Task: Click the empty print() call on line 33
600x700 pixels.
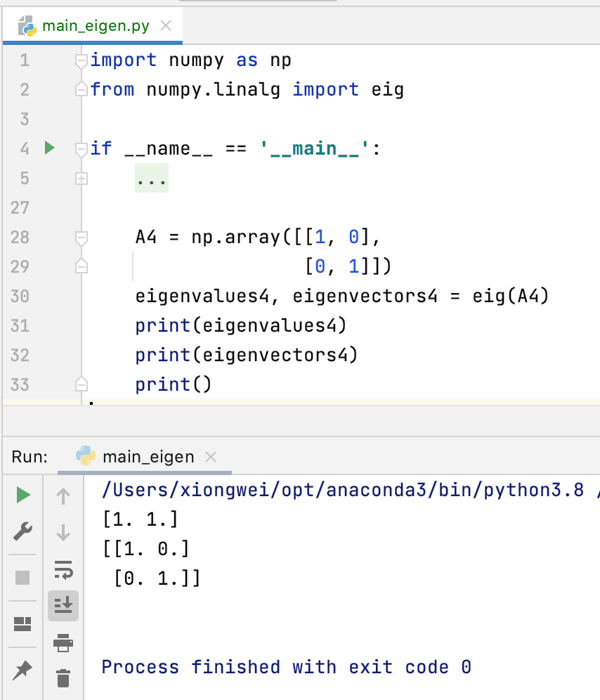Action: coord(174,384)
